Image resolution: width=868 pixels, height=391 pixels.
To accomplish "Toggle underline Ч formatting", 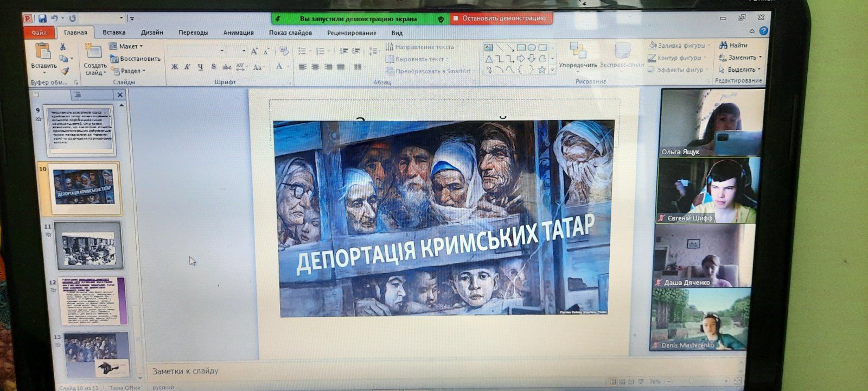I will click(200, 67).
